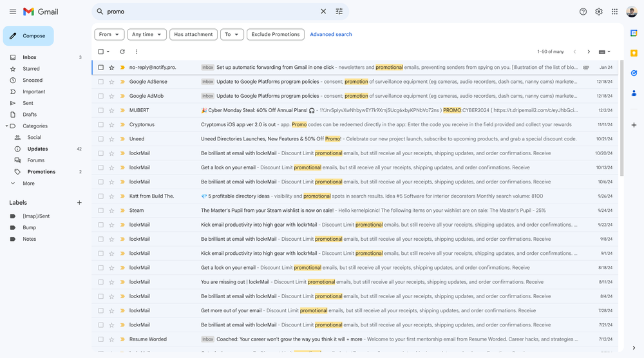Open the From filter dropdown
Image resolution: width=644 pixels, height=358 pixels.
(109, 35)
